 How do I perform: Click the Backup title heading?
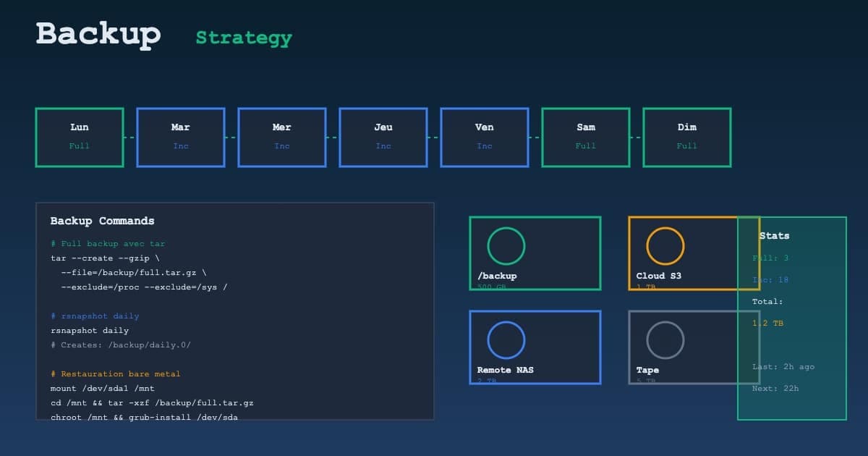[98, 34]
